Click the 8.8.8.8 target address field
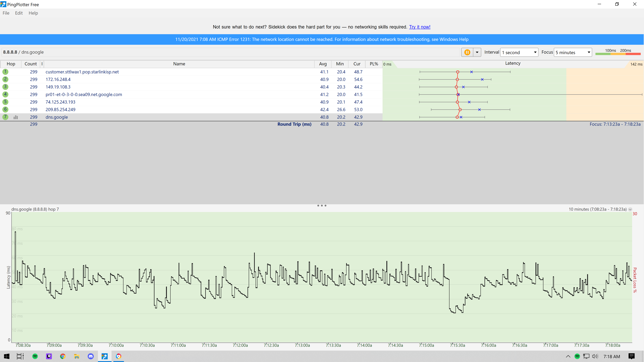This screenshot has width=644, height=362. tap(10, 52)
